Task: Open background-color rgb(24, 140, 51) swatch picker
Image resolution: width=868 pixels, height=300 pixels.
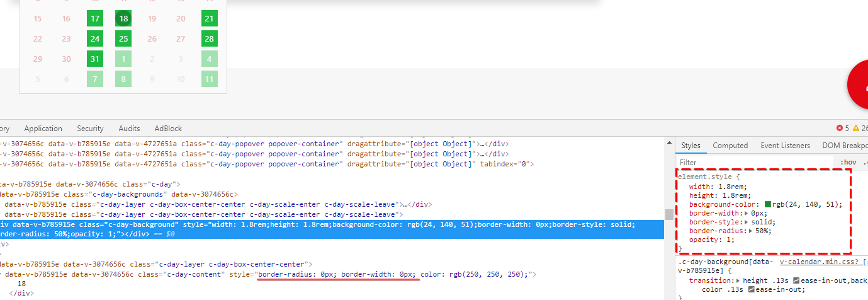Action: point(768,204)
